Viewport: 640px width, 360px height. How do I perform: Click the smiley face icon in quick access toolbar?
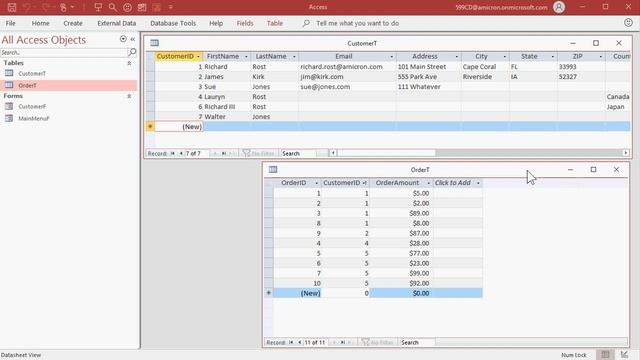[127, 7]
